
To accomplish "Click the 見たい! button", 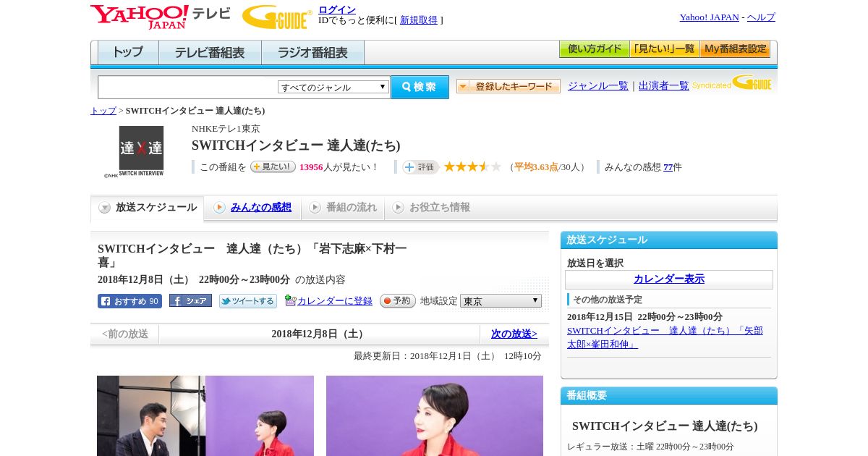I will coord(273,166).
